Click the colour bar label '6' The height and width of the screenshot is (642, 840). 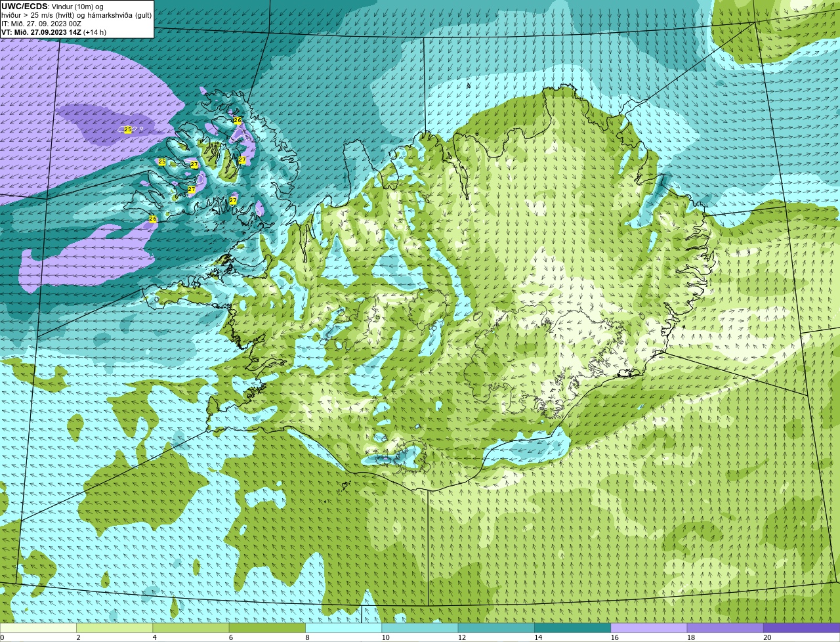coord(231,637)
